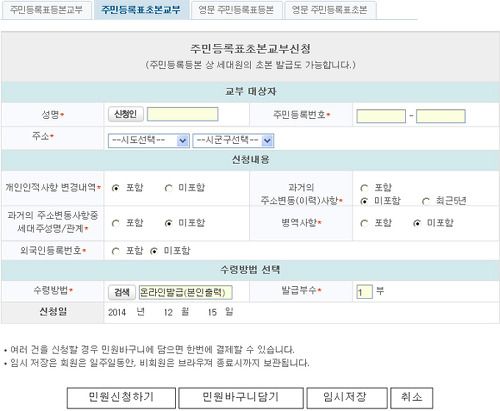This screenshot has width=500, height=411.
Task: Focus the 성명 name input field
Action: tap(183, 114)
